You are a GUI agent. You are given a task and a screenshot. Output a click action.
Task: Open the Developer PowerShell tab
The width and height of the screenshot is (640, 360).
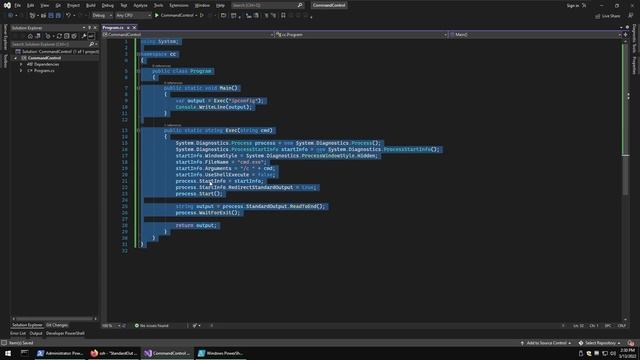(65, 333)
